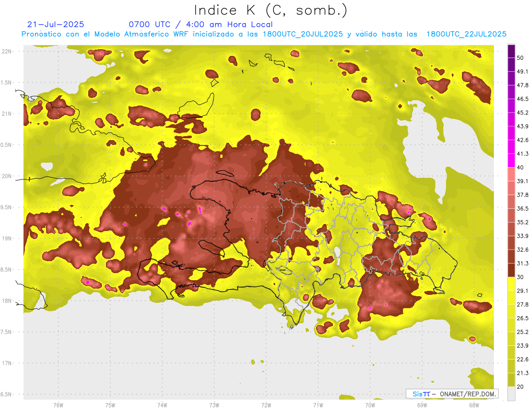Click the 73W longitude label

(x=214, y=405)
